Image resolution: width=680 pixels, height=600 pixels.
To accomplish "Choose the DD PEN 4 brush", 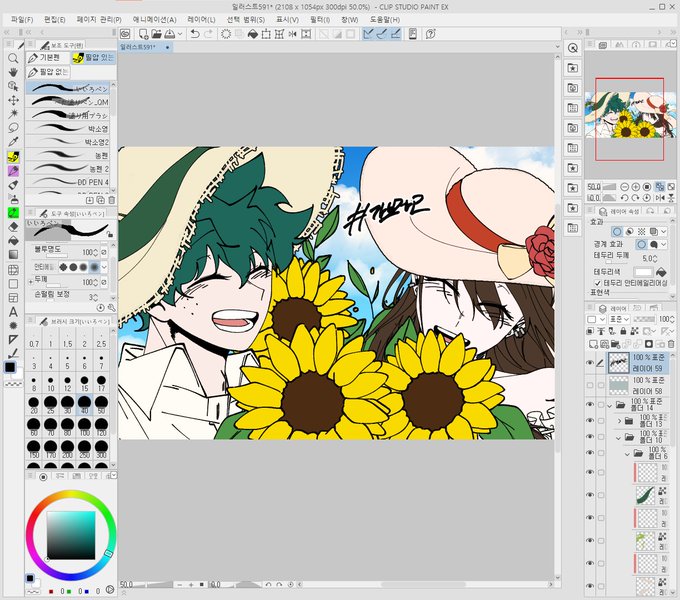I will [x=69, y=182].
